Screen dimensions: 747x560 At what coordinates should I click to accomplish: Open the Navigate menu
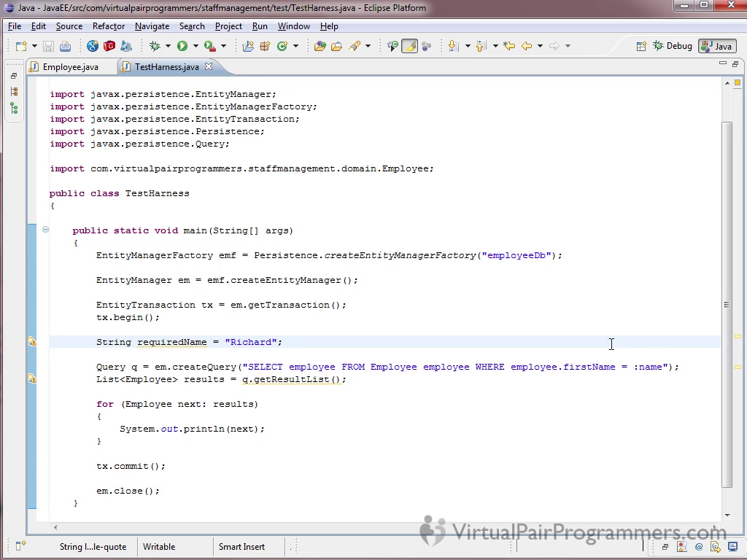point(152,26)
